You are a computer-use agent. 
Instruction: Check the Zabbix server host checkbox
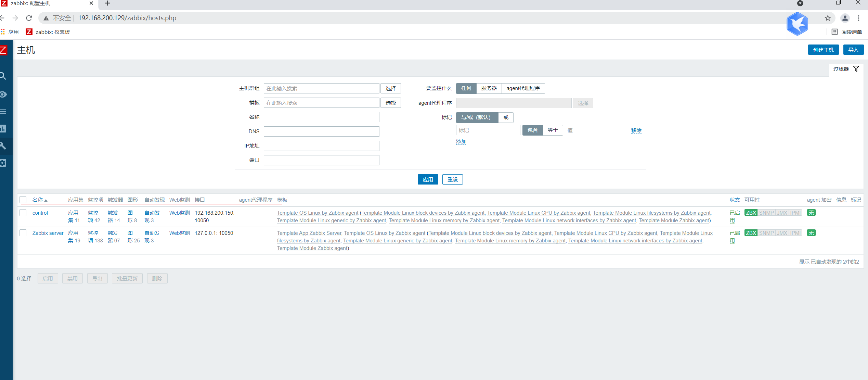click(x=23, y=233)
